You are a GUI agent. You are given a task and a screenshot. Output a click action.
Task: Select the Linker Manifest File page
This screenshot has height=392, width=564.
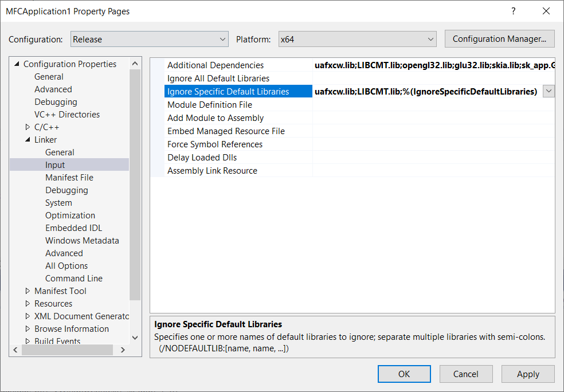pyautogui.click(x=69, y=177)
